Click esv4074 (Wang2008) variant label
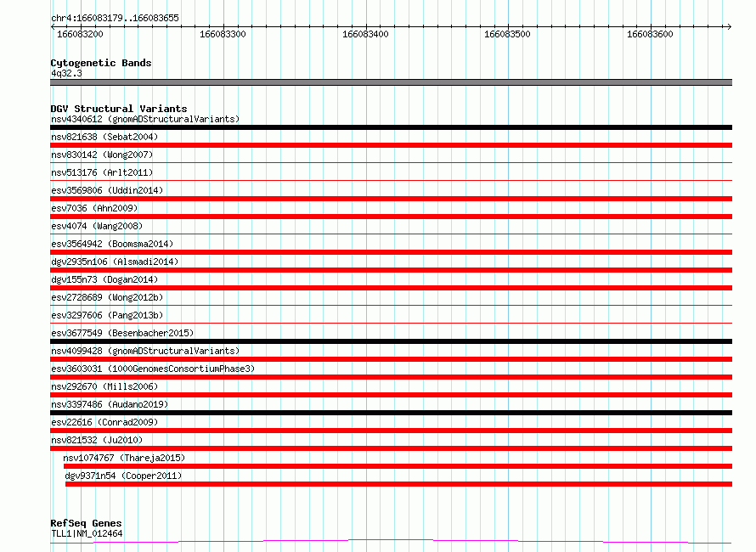Viewport: 756px width, 552px height. point(97,226)
